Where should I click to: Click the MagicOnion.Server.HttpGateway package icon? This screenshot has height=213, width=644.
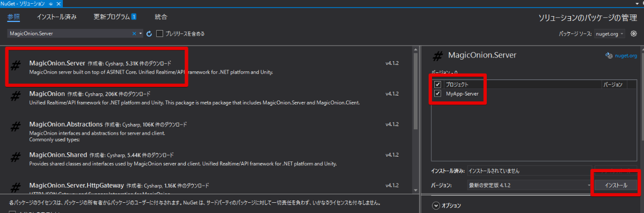click(16, 187)
